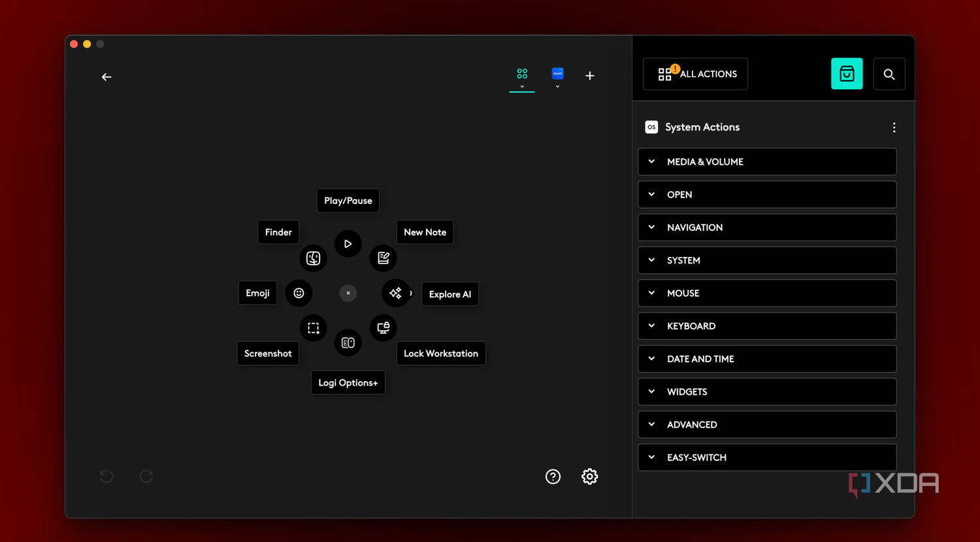Expand the Advanced section
The width and height of the screenshot is (980, 542).
(767, 424)
